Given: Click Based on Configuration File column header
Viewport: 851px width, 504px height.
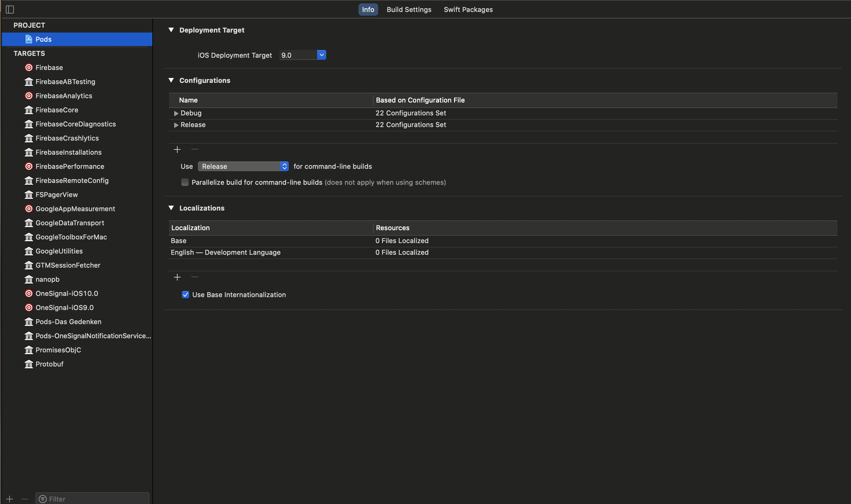Looking at the screenshot, I should tap(605, 100).
